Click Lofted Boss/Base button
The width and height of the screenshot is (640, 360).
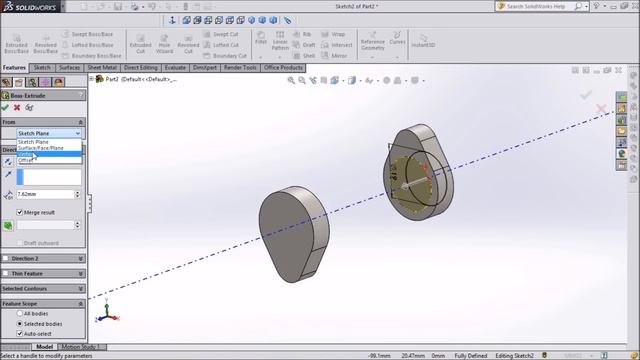tap(88, 45)
